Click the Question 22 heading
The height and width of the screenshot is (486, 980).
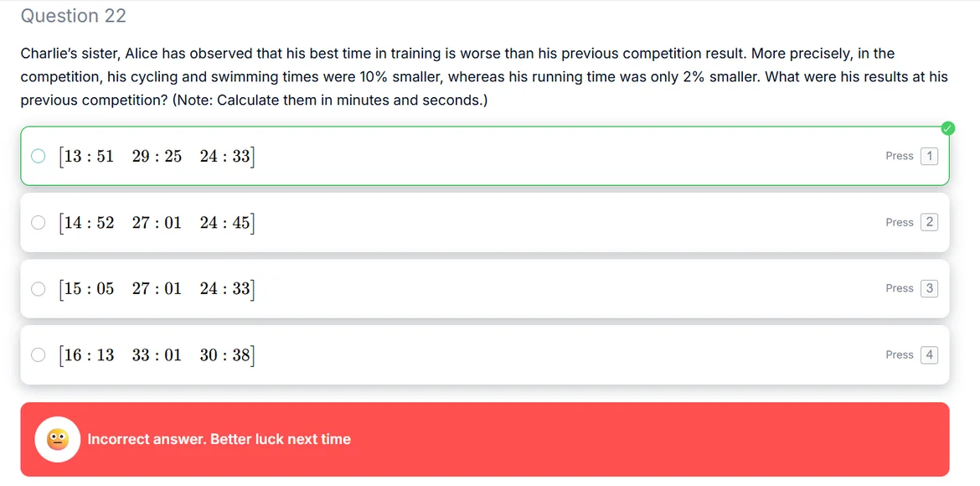(x=74, y=16)
